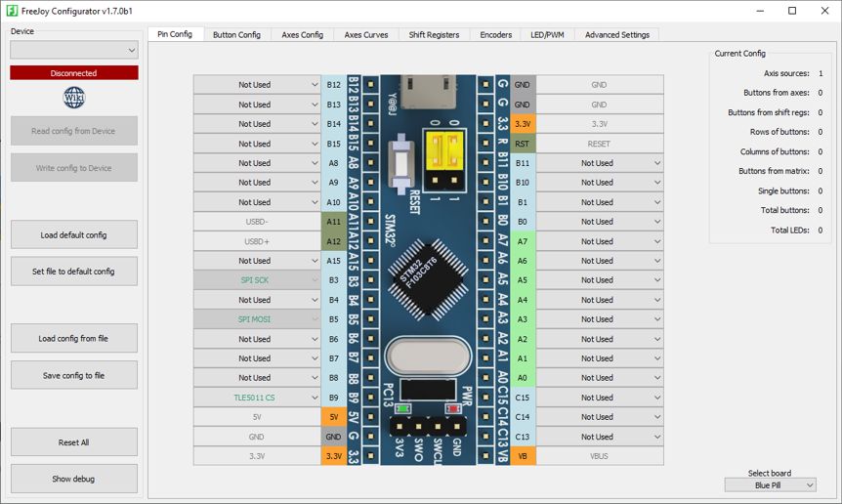Viewport: 842px width, 504px height.
Task: Open pin A10 function dropdown
Action: [x=257, y=202]
